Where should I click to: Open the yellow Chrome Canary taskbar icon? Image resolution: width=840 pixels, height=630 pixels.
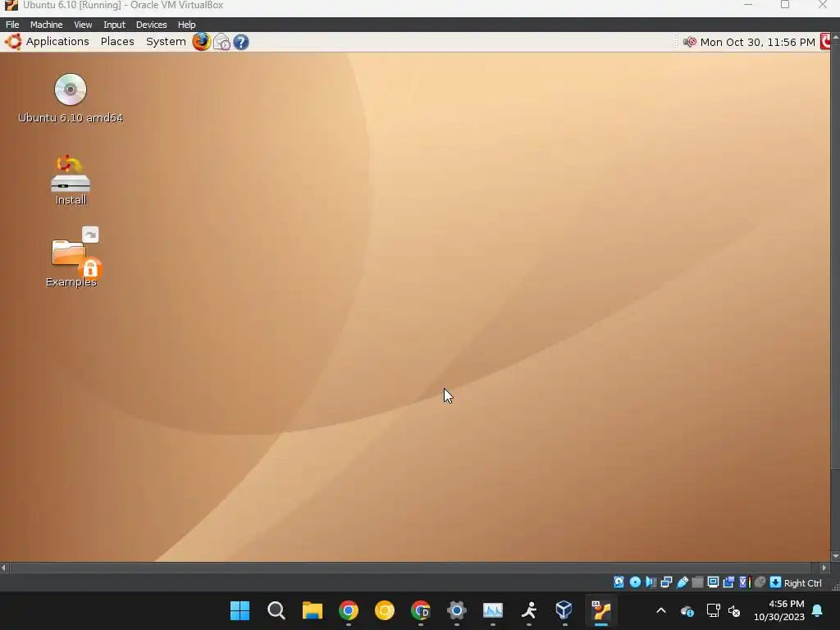[x=384, y=610]
